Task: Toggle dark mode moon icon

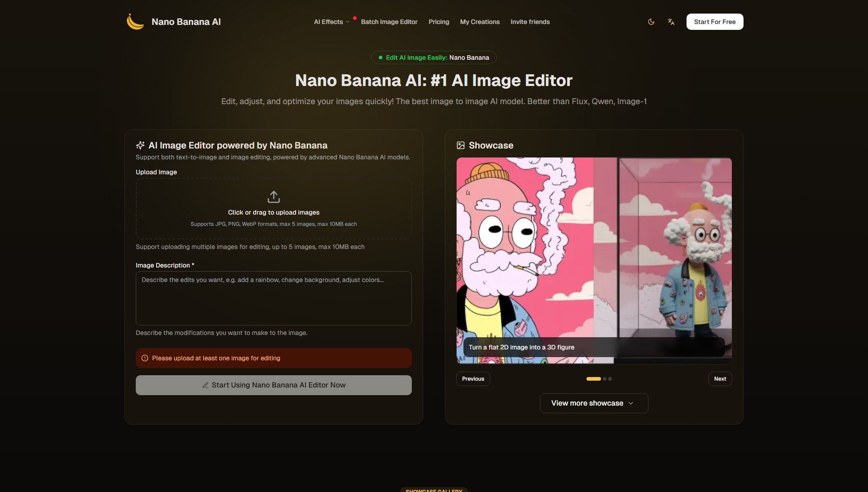Action: [x=651, y=22]
